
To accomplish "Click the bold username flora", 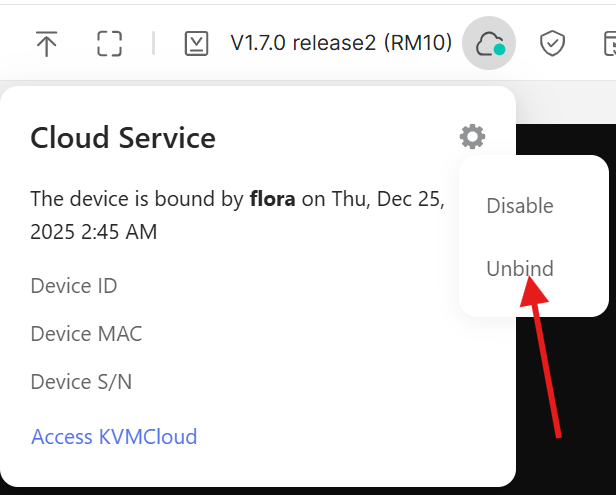I will pyautogui.click(x=272, y=198).
